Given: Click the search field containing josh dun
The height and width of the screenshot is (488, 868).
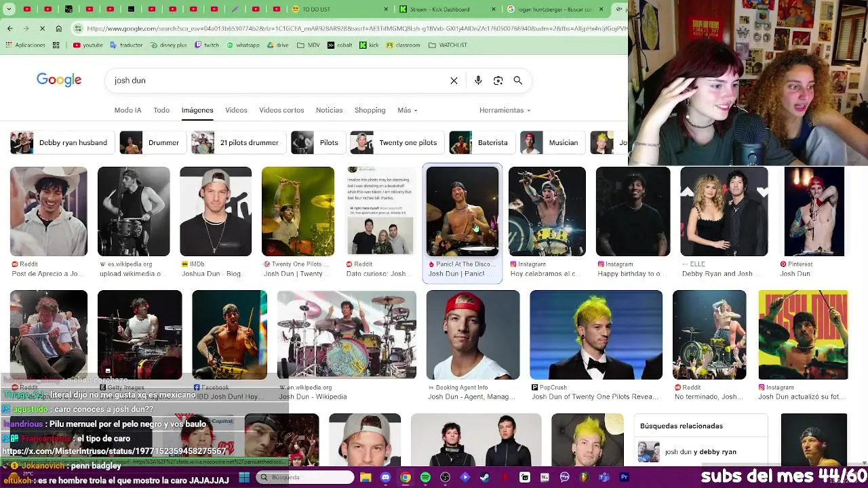Looking at the screenshot, I should coord(278,81).
